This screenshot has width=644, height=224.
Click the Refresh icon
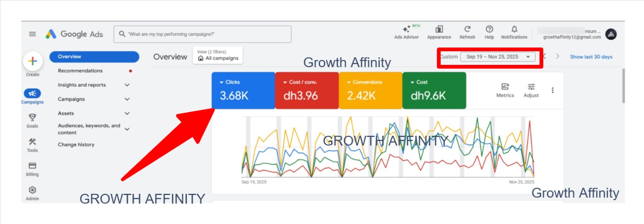tap(467, 31)
